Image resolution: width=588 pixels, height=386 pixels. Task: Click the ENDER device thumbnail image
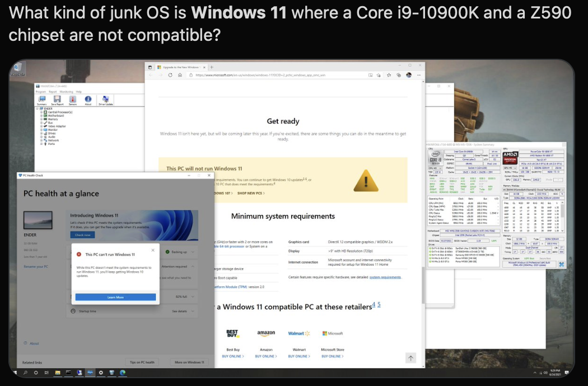[38, 220]
